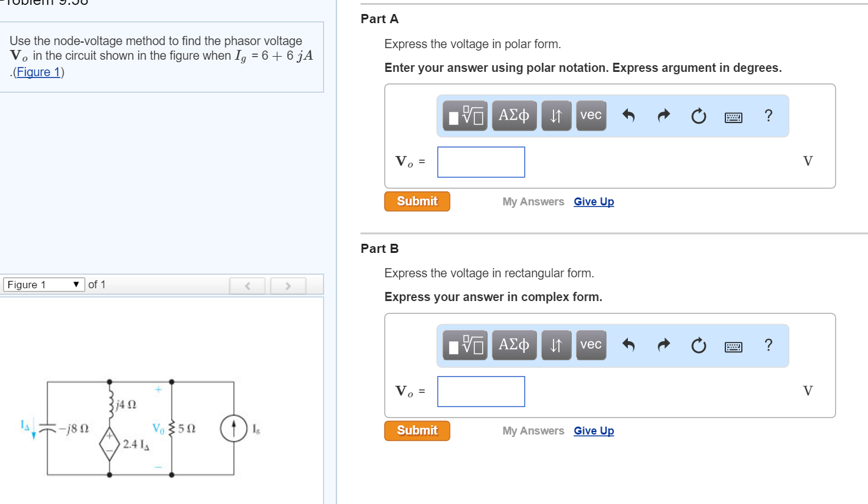Open the equation templates tool in Part A

coord(464,115)
